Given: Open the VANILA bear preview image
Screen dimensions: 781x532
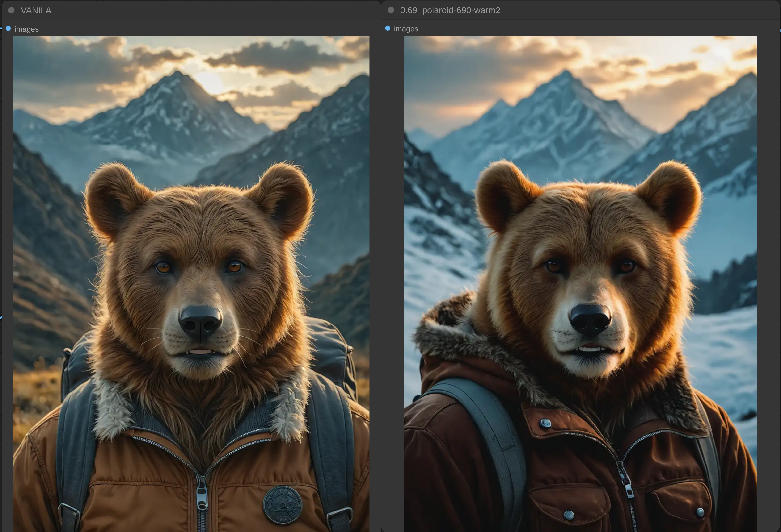Looking at the screenshot, I should click(x=191, y=235).
